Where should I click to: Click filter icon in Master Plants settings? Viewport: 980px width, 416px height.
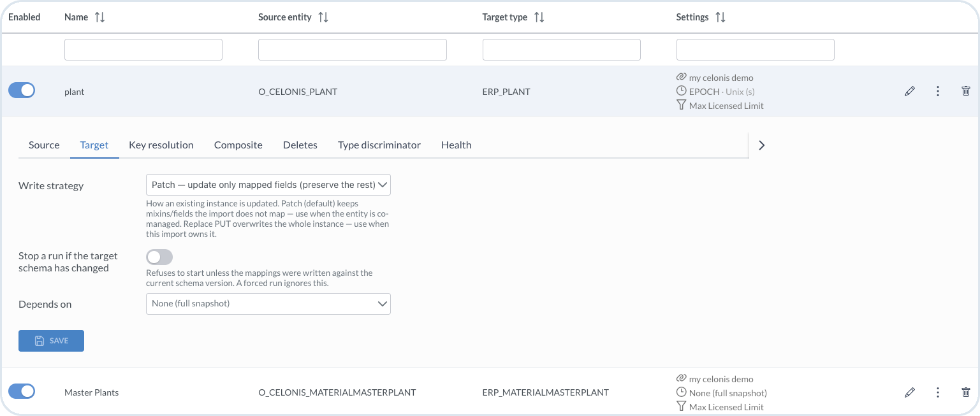(681, 406)
